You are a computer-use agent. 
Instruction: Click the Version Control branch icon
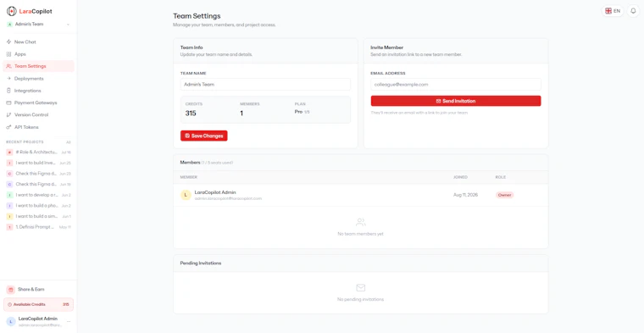pos(8,115)
